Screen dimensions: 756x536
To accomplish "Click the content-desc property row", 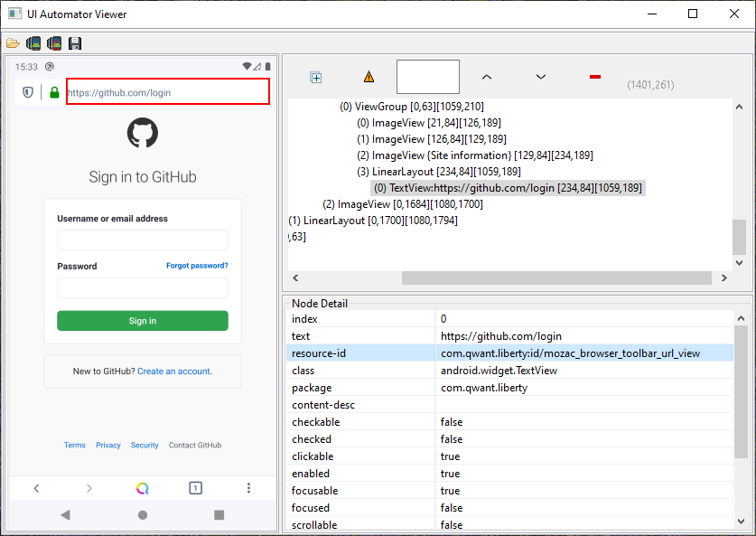I will point(509,405).
